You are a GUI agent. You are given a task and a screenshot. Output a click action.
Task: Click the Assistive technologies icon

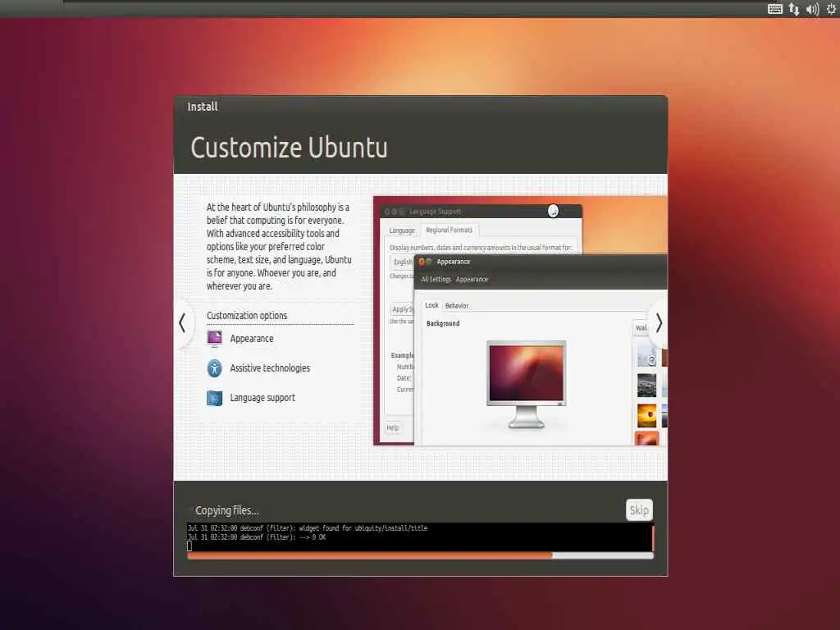coord(214,368)
